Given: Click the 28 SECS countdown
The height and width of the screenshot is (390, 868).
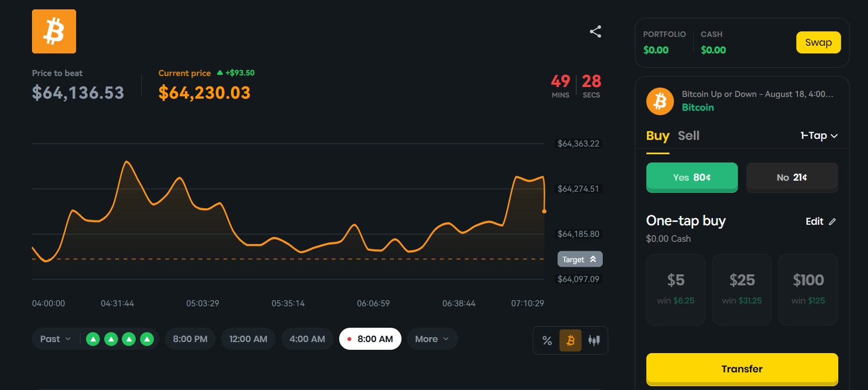Looking at the screenshot, I should pyautogui.click(x=591, y=86).
